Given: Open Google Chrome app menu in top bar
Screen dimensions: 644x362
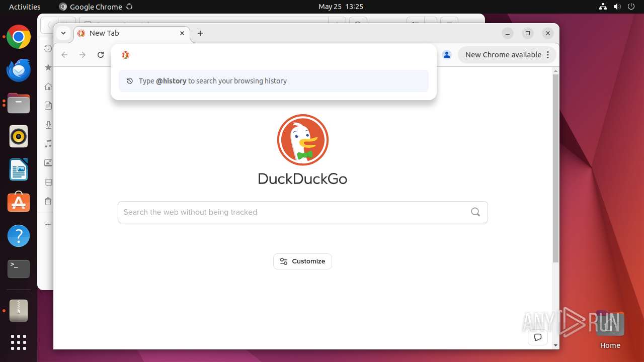Looking at the screenshot, I should click(96, 7).
